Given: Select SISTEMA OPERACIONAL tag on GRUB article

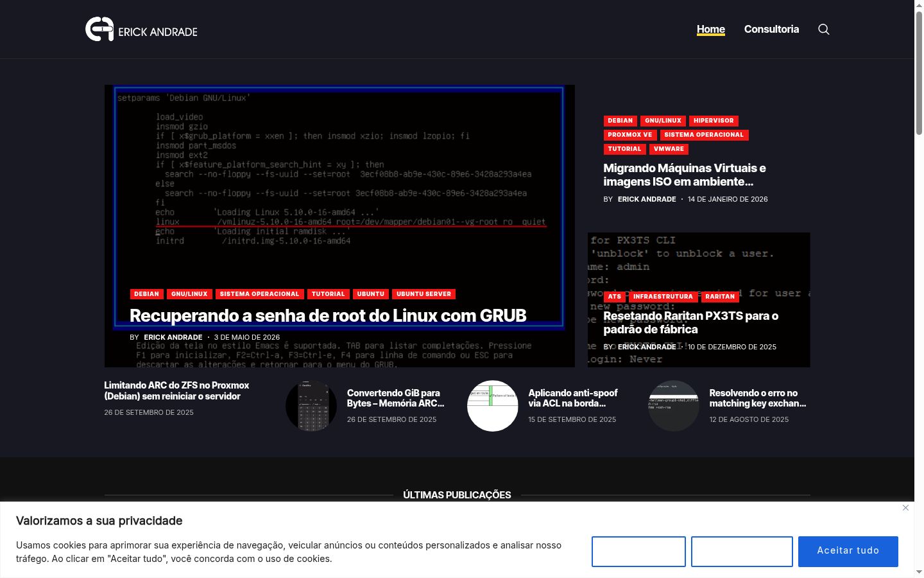Looking at the screenshot, I should pos(259,294).
